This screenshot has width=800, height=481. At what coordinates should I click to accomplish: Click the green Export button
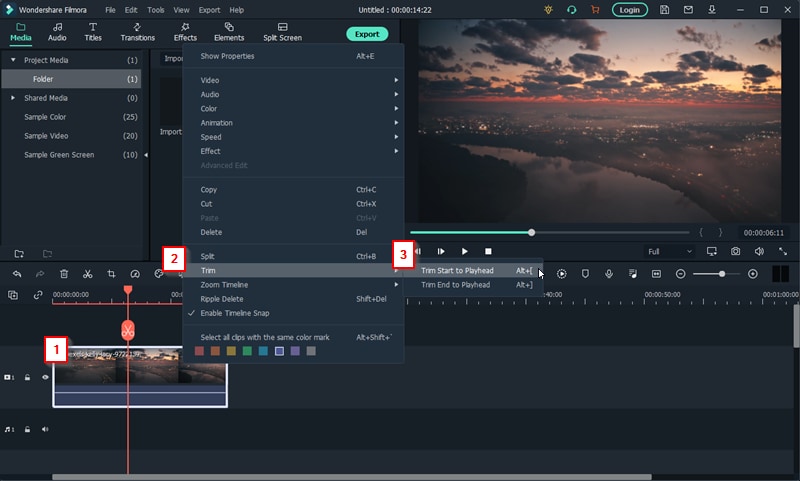(367, 34)
